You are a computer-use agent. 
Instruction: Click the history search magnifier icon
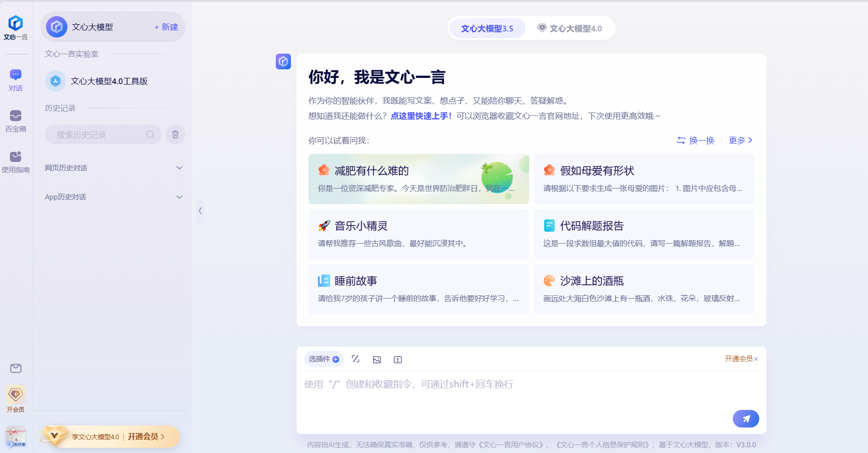150,135
